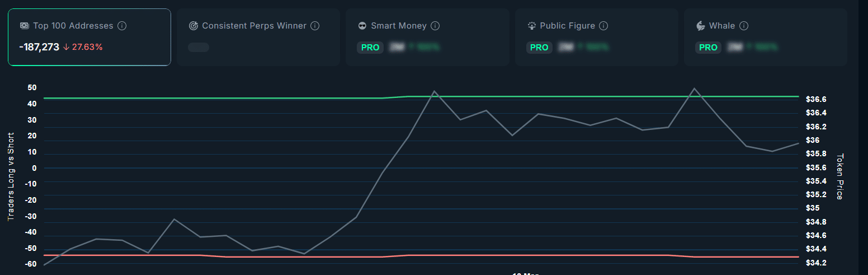
Task: Click the -187,273 net position value
Action: 39,47
